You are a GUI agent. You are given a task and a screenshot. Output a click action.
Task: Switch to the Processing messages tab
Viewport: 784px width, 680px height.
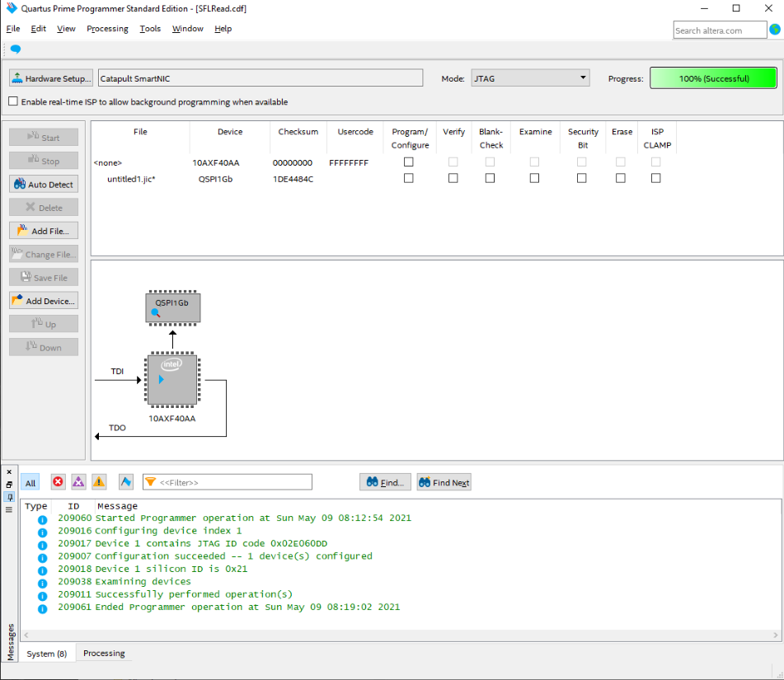pyautogui.click(x=104, y=654)
